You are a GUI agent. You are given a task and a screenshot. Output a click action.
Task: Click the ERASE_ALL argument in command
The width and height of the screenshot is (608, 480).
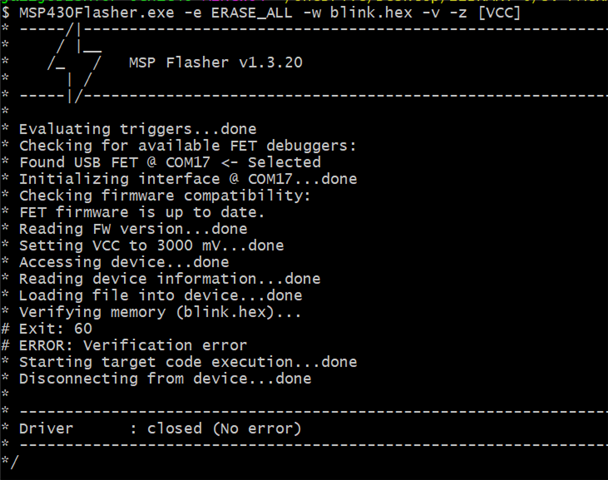(x=252, y=13)
